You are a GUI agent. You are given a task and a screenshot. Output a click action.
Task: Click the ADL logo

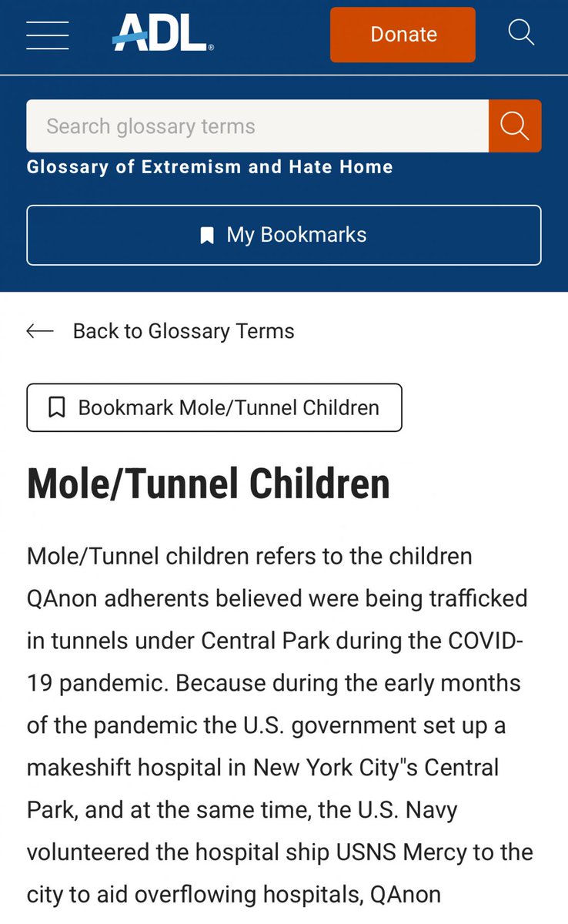click(x=163, y=35)
